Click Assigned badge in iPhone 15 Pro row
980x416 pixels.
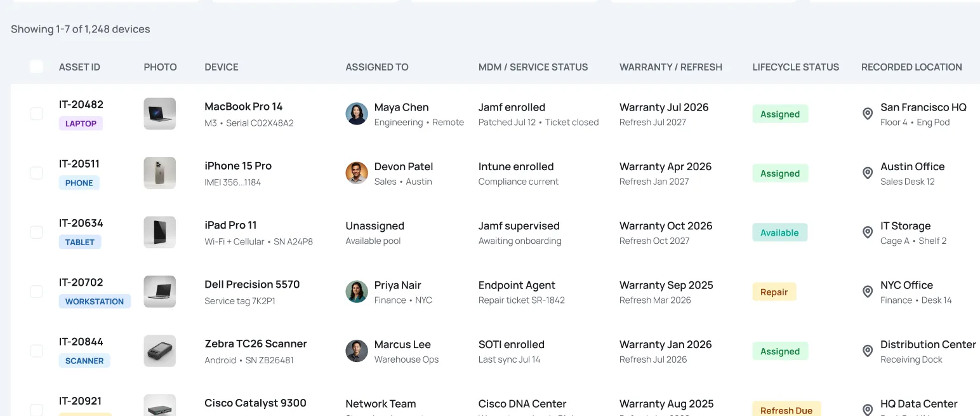click(780, 173)
